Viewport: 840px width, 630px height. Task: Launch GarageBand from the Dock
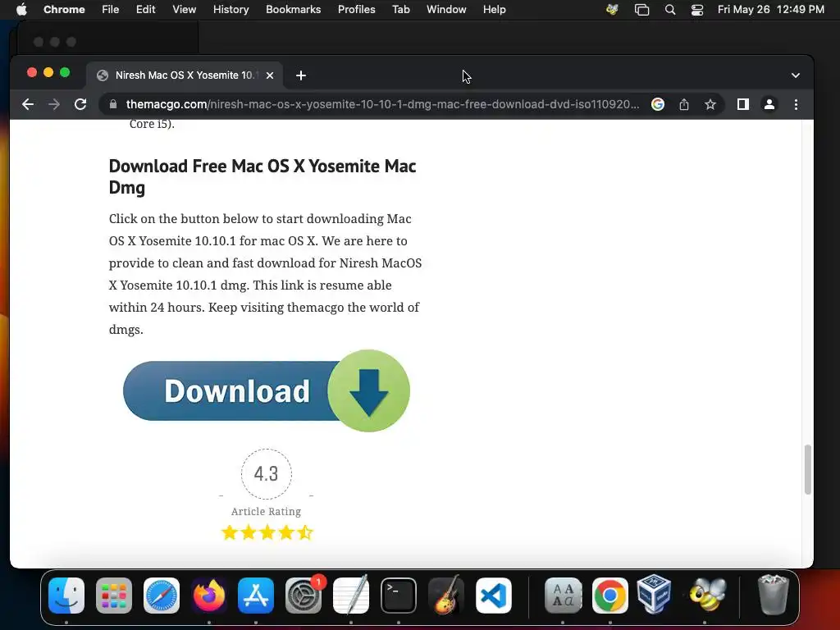(445, 596)
